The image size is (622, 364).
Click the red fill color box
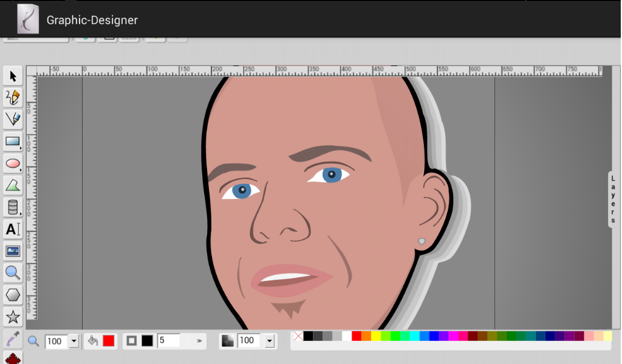pos(108,341)
